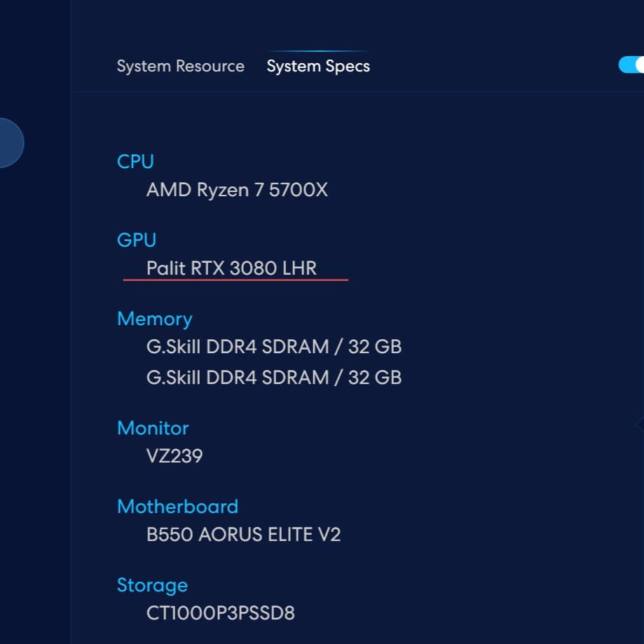644x644 pixels.
Task: Click the second G.Skill DDR4 SDRAM row
Action: coord(273,378)
